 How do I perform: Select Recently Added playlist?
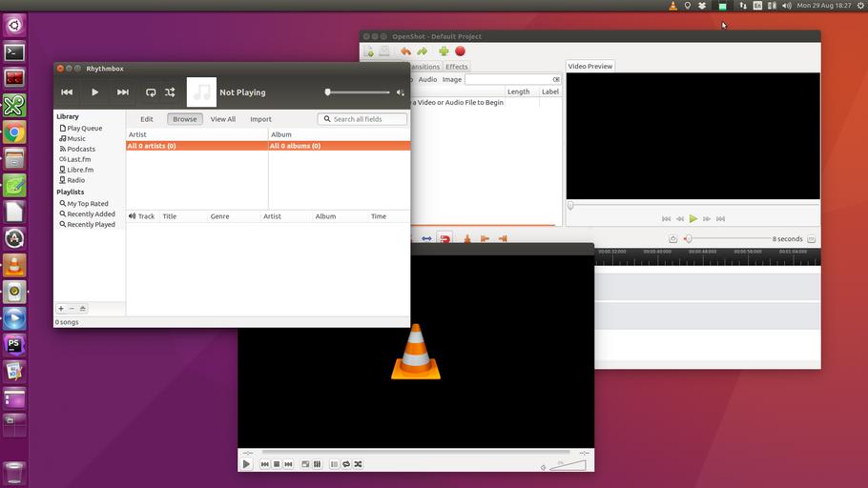tap(91, 214)
